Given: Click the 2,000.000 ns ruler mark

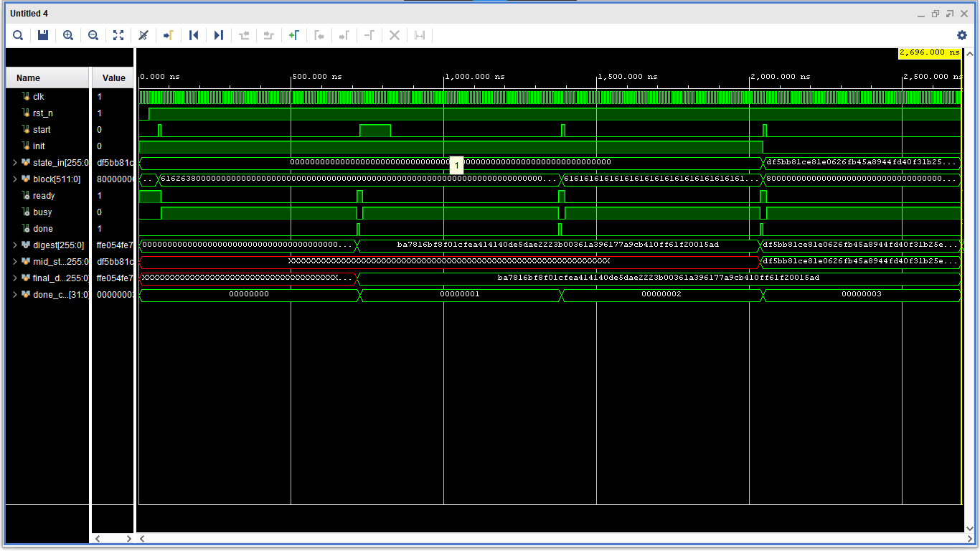Looking at the screenshot, I should 781,77.
